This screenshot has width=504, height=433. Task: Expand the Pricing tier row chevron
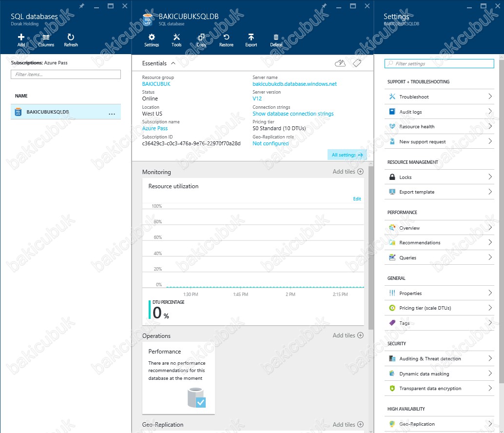click(490, 308)
